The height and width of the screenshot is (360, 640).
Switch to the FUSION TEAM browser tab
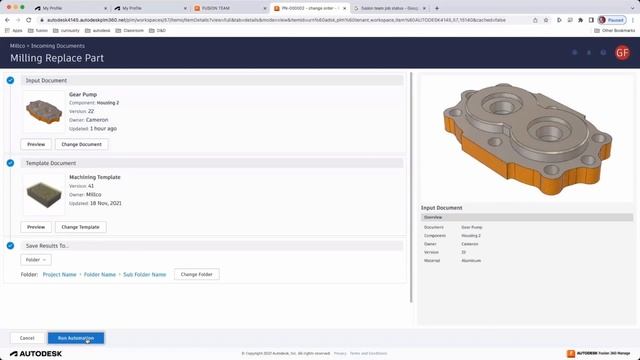(229, 8)
